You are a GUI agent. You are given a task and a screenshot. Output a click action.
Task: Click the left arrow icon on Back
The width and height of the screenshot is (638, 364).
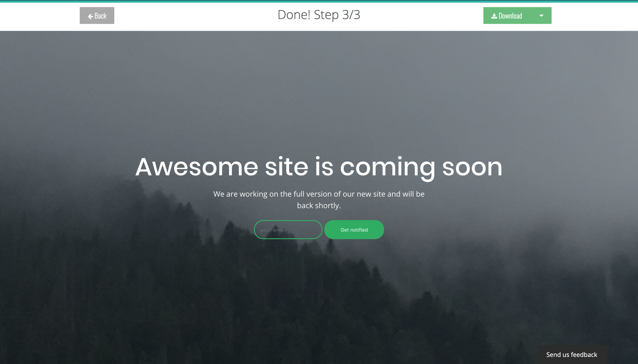pos(91,16)
